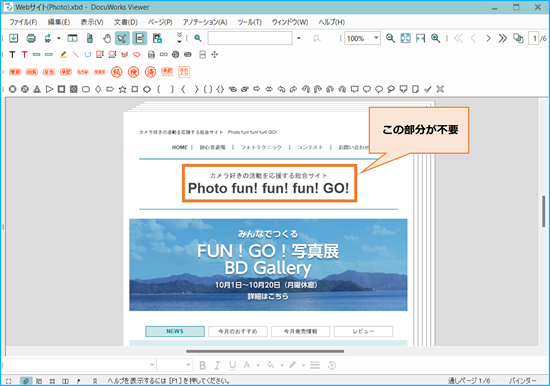Click the search magnifier icon beside the search box

click(x=198, y=38)
